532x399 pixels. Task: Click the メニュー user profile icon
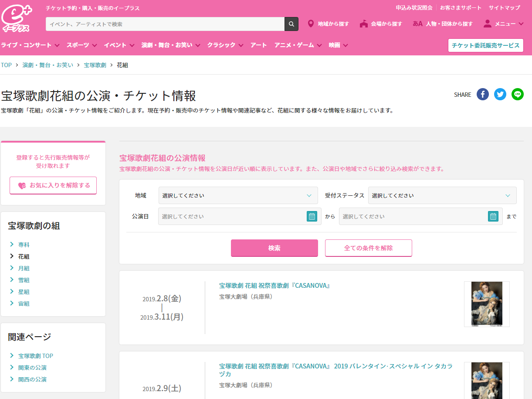point(488,24)
